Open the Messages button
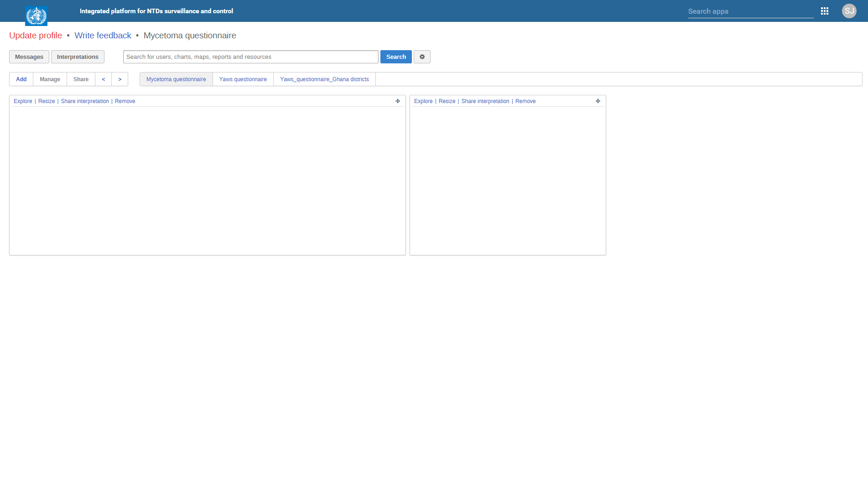Viewport: 868px width, 492px height. coord(29,57)
